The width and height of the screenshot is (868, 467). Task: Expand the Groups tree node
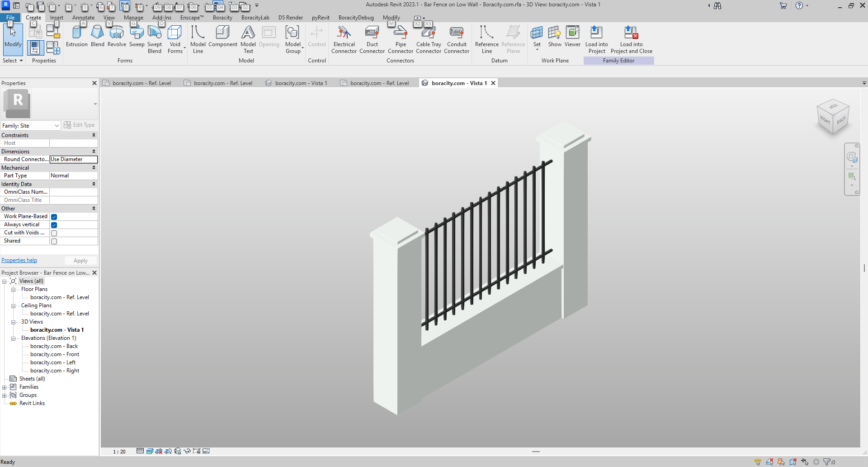point(5,396)
